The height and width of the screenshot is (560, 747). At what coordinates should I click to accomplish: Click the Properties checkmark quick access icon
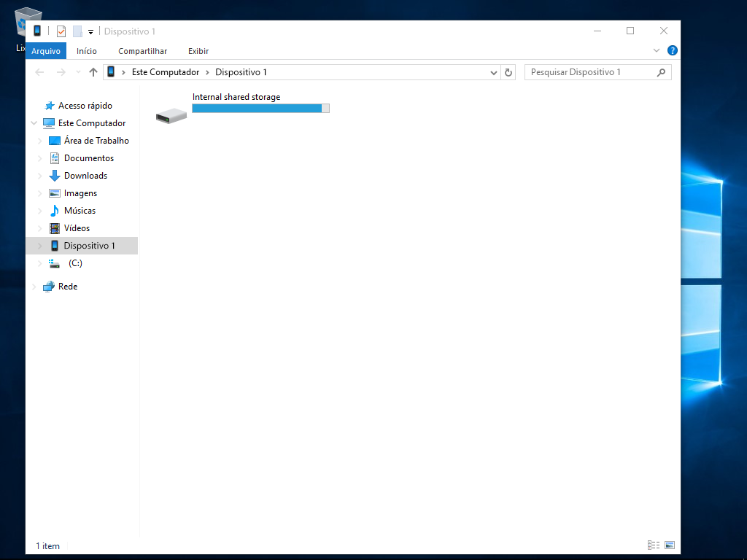[61, 31]
